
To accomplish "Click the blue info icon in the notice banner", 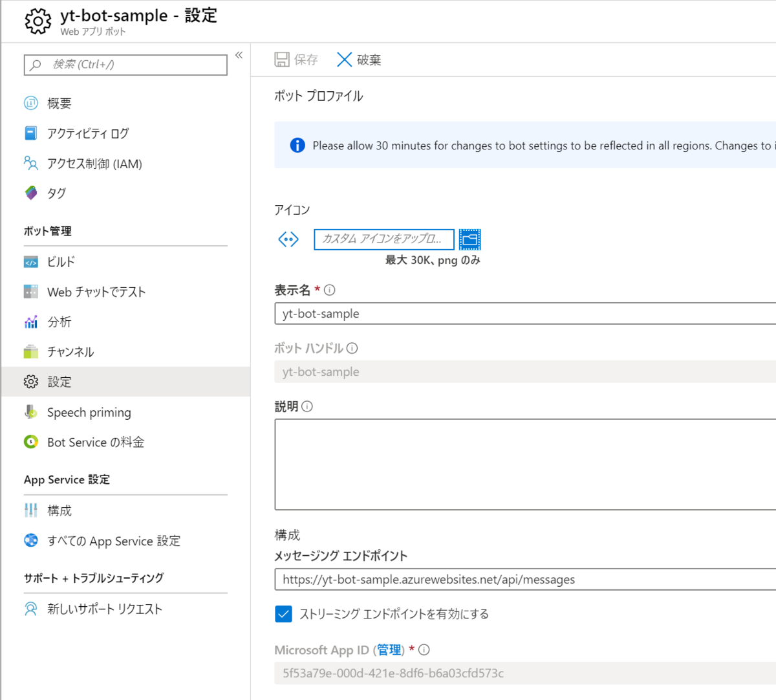I will click(297, 145).
